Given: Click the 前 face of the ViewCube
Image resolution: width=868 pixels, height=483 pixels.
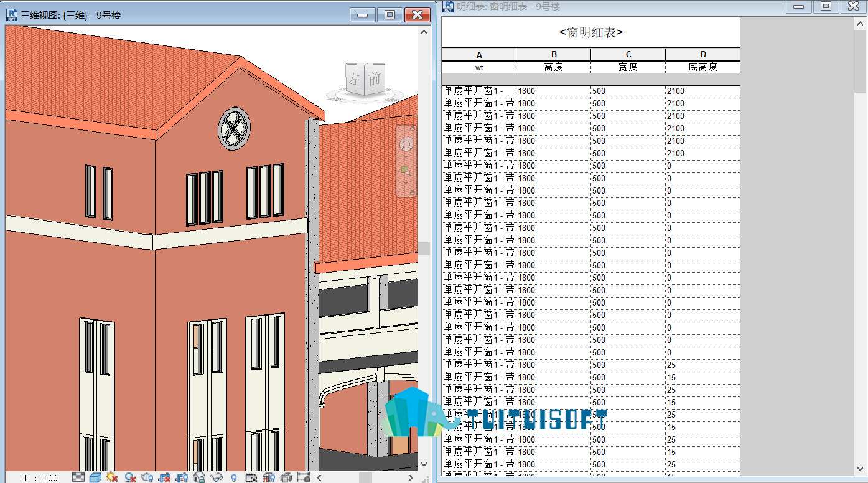Looking at the screenshot, I should click(374, 79).
